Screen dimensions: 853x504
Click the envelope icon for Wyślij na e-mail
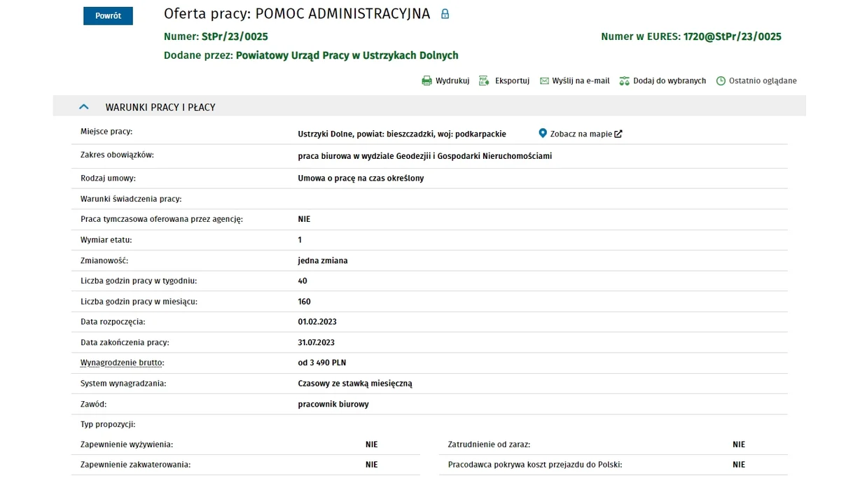(544, 81)
